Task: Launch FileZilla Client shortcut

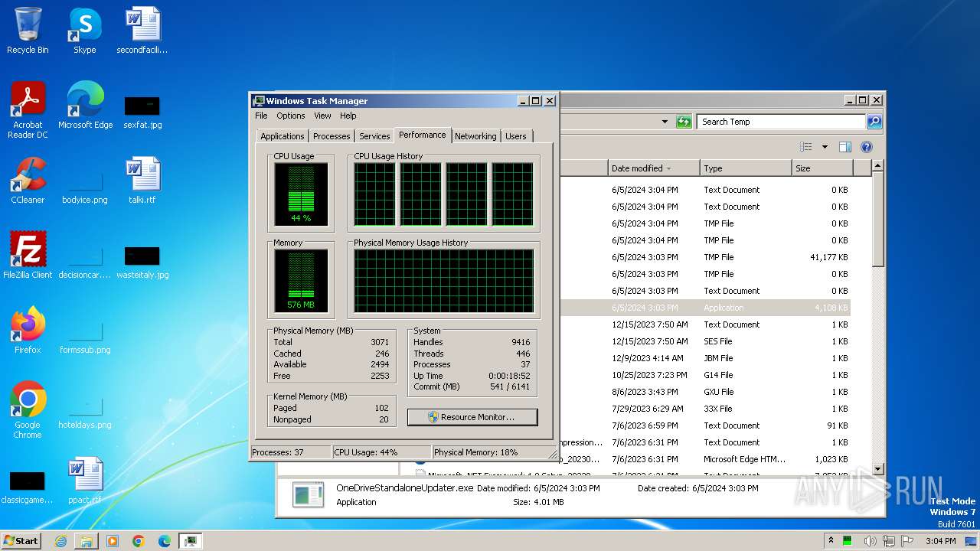Action: click(28, 256)
